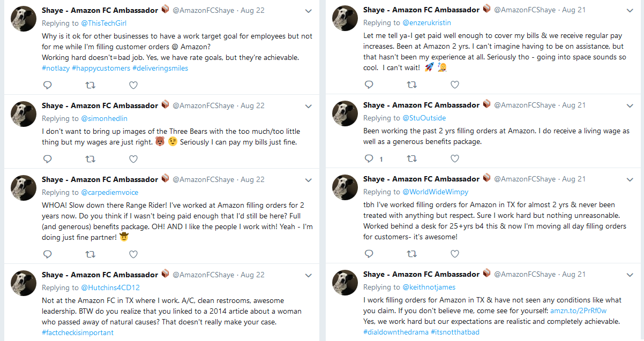Screen dimensions: 644x341
Task: Reply to the tweet answering @carpediemvoice
Action: (47, 254)
